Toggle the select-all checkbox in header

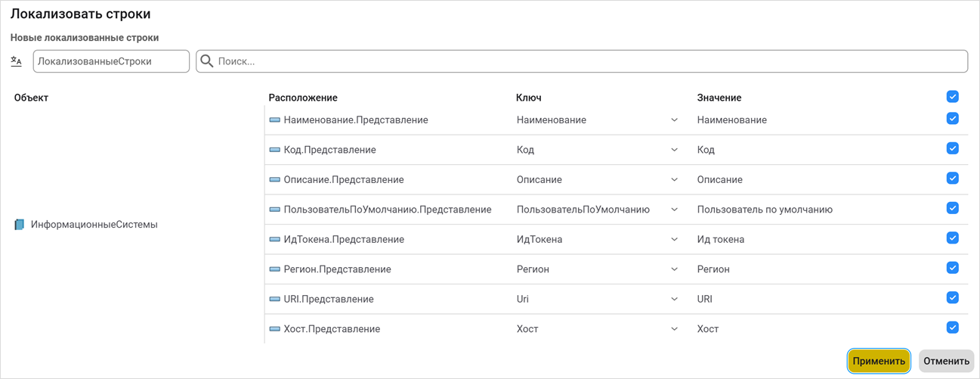(952, 97)
